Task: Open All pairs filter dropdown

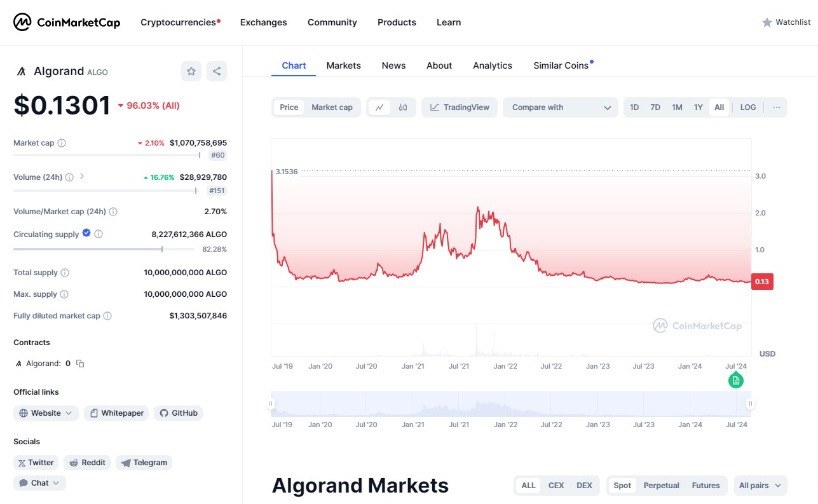Action: tap(760, 486)
